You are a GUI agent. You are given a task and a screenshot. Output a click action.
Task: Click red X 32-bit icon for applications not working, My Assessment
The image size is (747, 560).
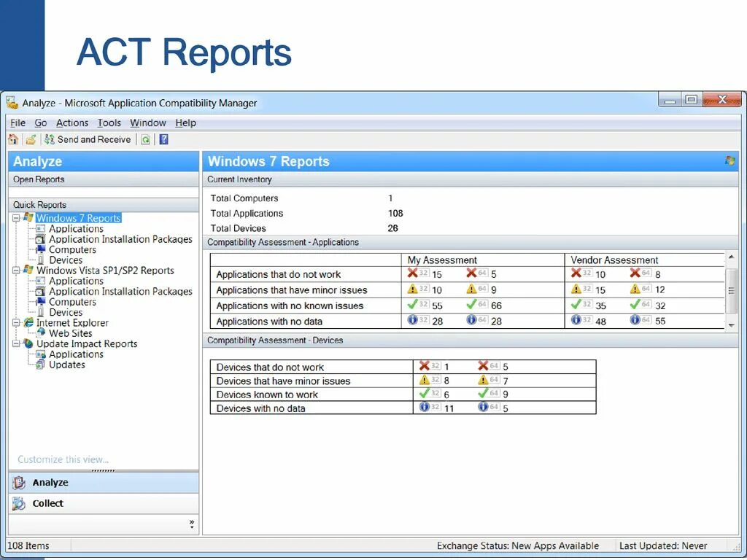click(413, 273)
